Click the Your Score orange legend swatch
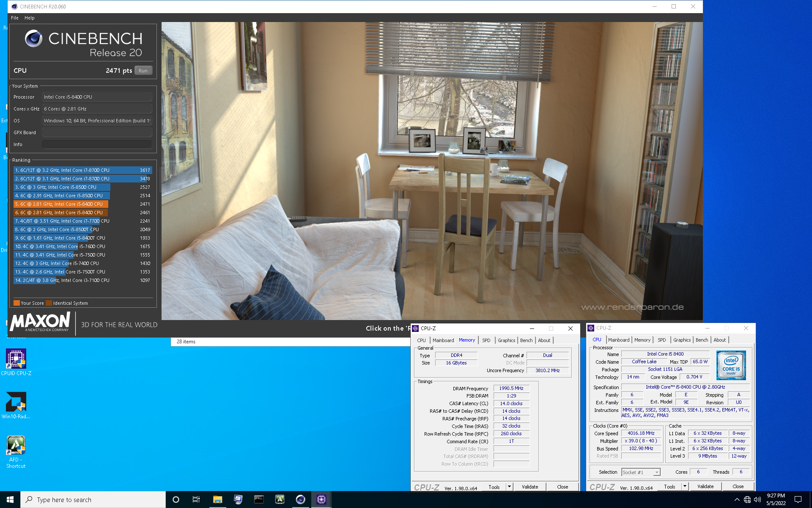The height and width of the screenshot is (508, 812). 16,303
